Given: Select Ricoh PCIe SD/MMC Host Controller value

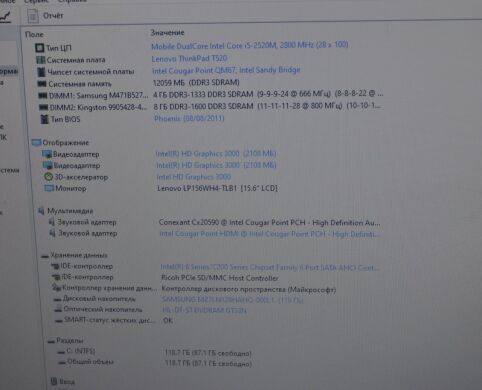Looking at the screenshot, I should 220,278.
